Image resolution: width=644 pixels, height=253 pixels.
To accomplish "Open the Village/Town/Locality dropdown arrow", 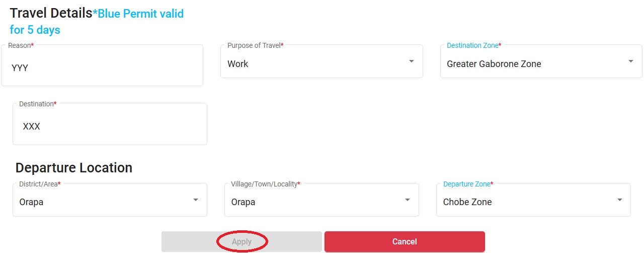I will tap(407, 200).
